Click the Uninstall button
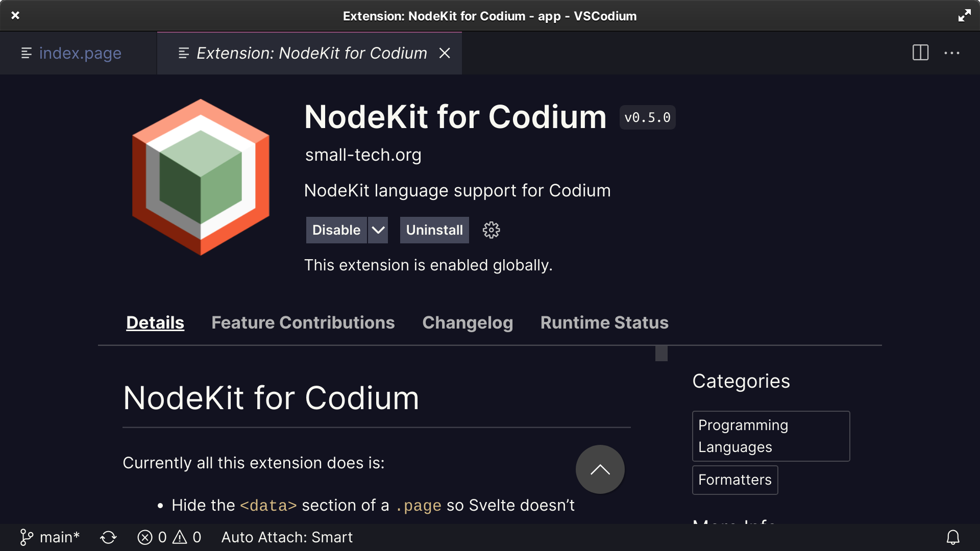980x551 pixels. 434,230
